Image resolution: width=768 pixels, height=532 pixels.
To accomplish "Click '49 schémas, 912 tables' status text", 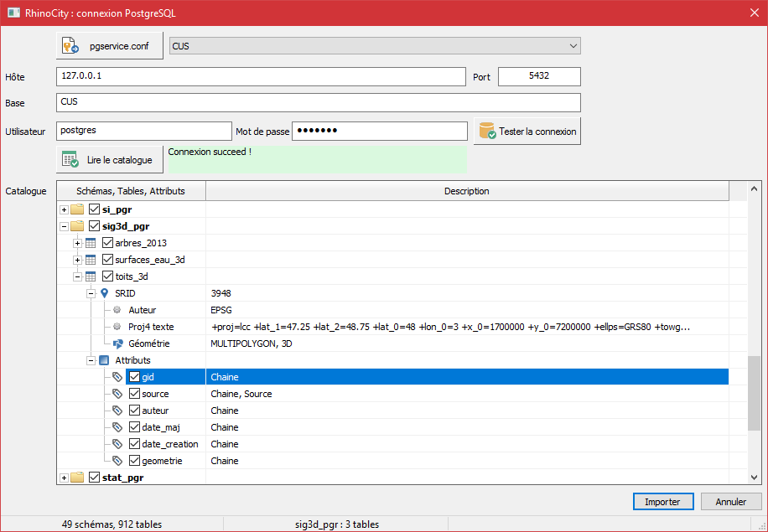I will 112,524.
